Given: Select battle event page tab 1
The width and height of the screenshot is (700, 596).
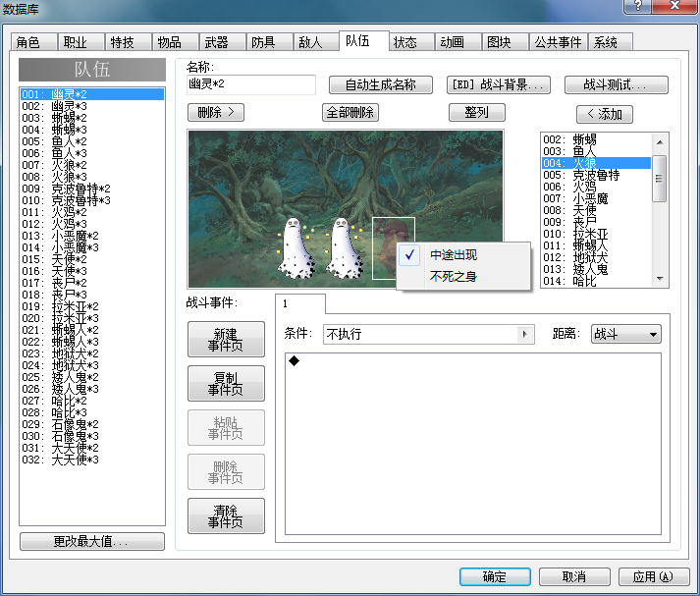Looking at the screenshot, I should pyautogui.click(x=300, y=304).
